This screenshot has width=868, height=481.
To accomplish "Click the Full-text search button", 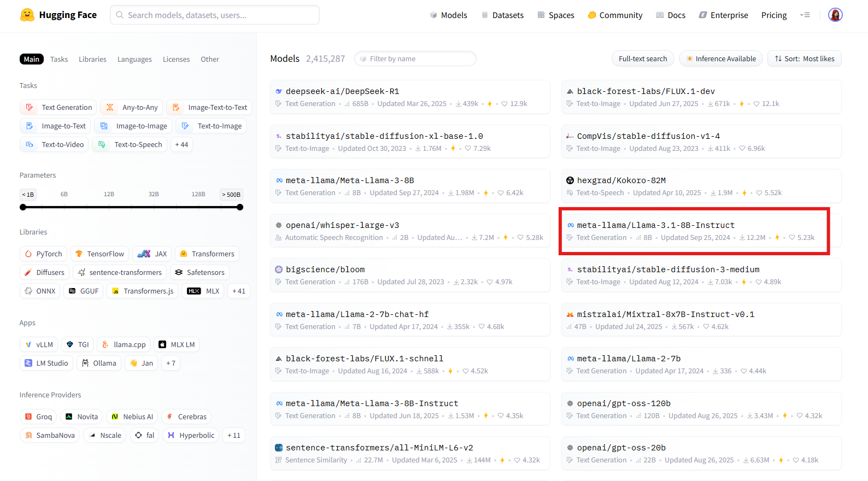I will click(643, 58).
